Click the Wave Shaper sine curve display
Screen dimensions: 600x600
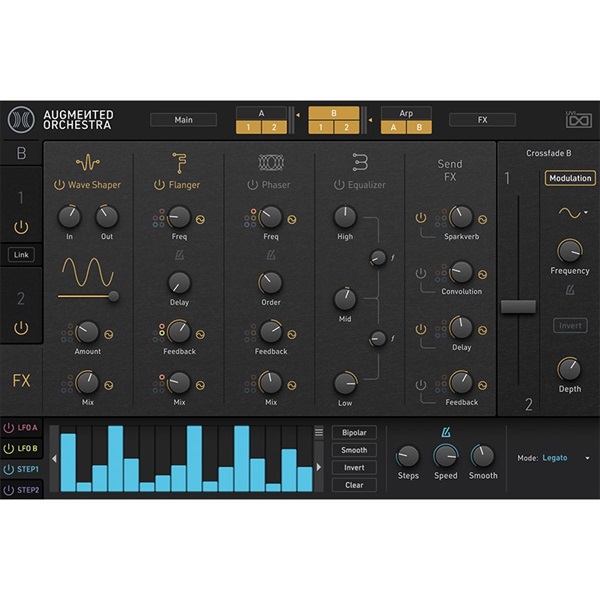coord(88,272)
